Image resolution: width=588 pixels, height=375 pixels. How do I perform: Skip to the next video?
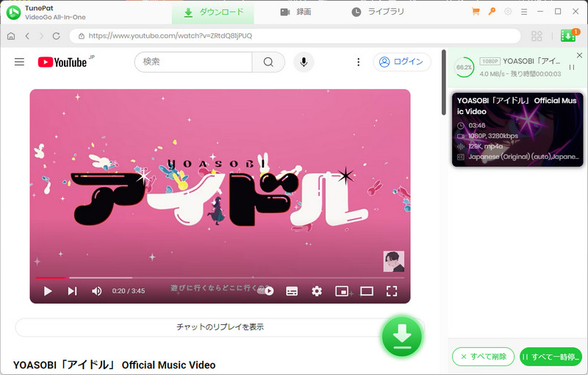click(72, 291)
